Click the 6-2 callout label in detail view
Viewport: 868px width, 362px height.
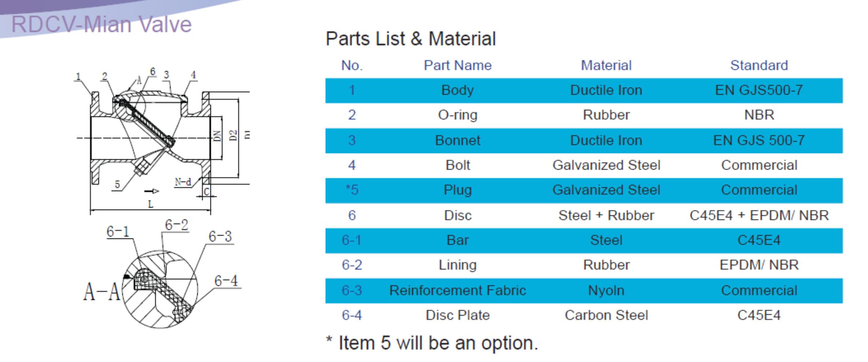pos(176,225)
